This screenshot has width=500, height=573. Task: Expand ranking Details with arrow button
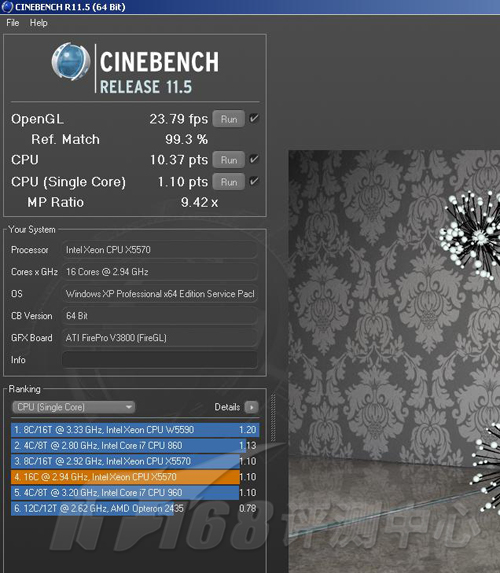251,407
